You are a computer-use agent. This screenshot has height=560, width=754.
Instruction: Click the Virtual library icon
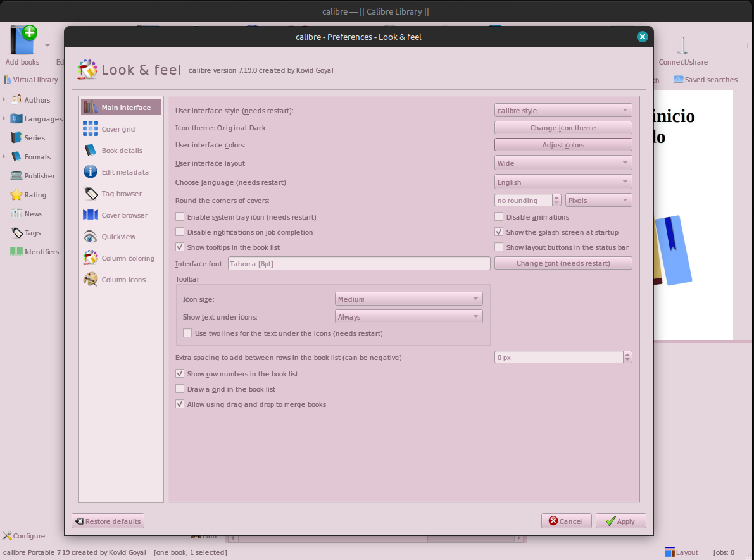coord(7,79)
